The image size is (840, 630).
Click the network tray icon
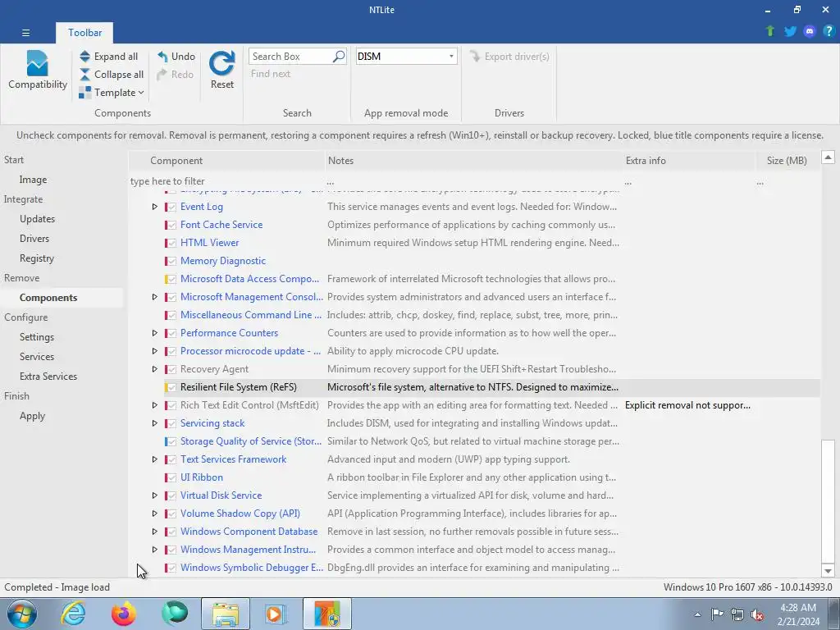[x=737, y=614]
